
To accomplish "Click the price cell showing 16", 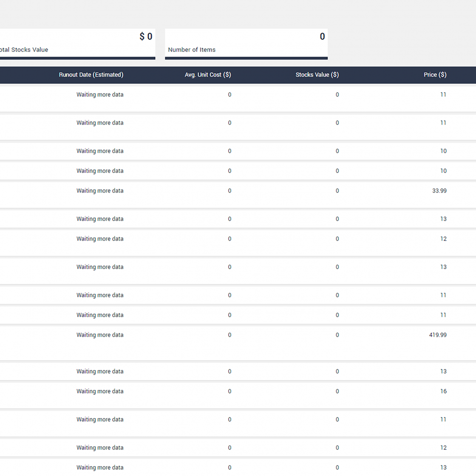I will coord(444,391).
